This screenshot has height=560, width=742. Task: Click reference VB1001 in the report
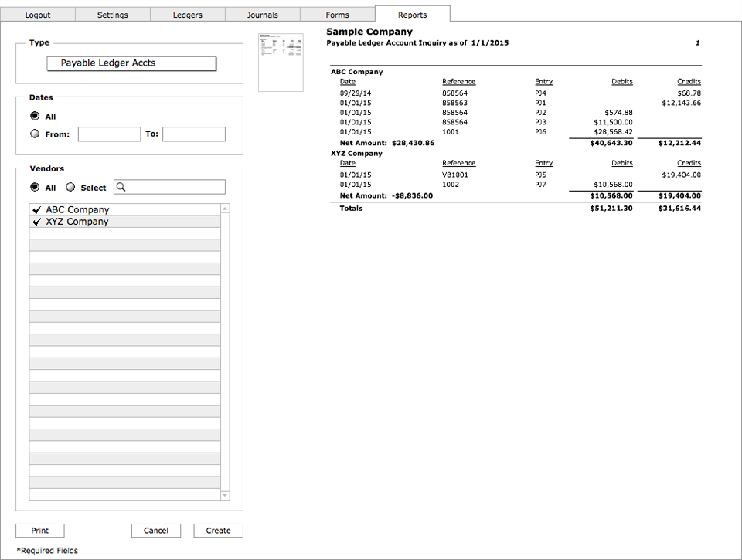(x=454, y=175)
